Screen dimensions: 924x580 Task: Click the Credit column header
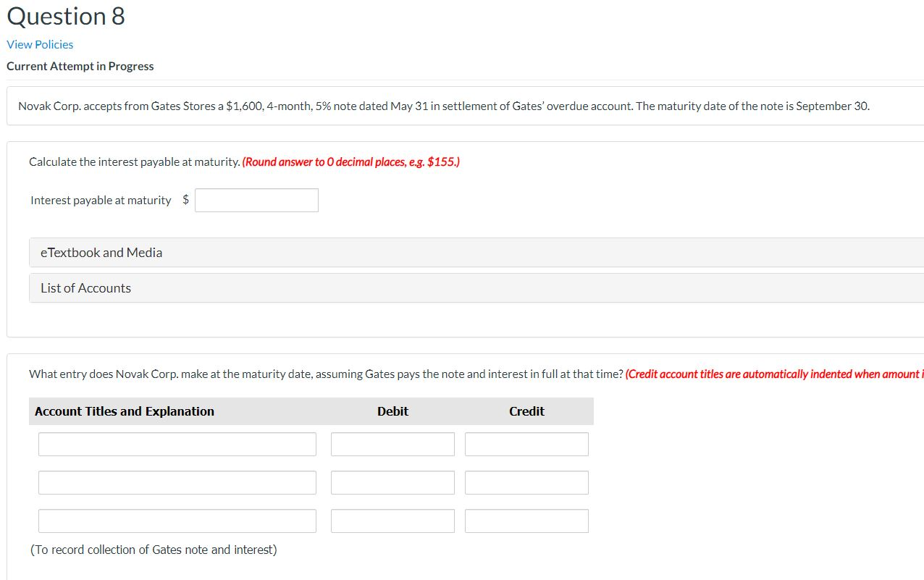[x=526, y=411]
